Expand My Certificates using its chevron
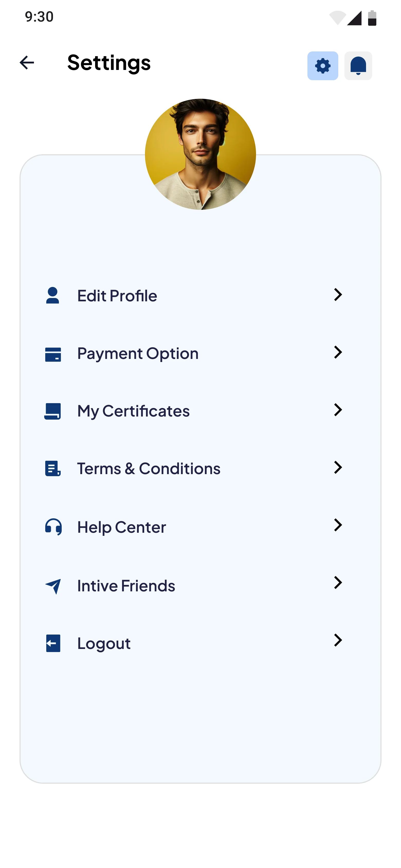The width and height of the screenshot is (401, 868). pos(338,410)
